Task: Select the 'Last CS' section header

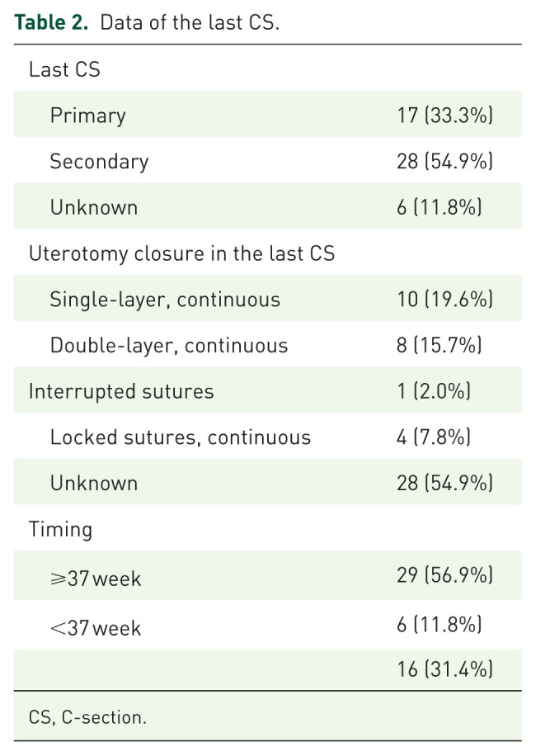Action: tap(64, 69)
